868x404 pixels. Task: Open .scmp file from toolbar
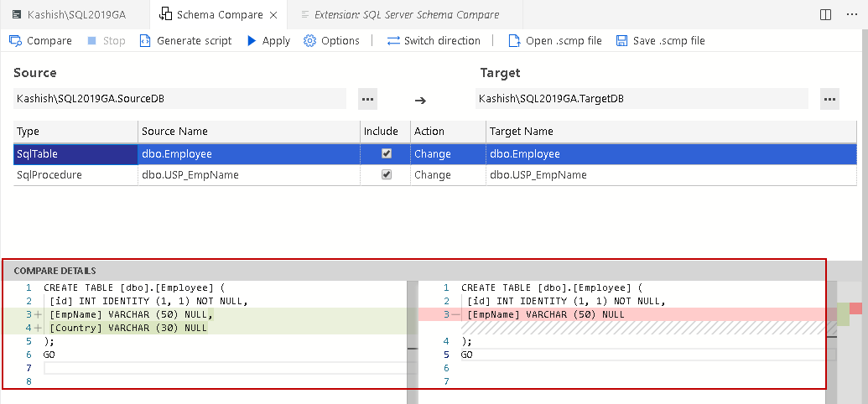pos(513,40)
